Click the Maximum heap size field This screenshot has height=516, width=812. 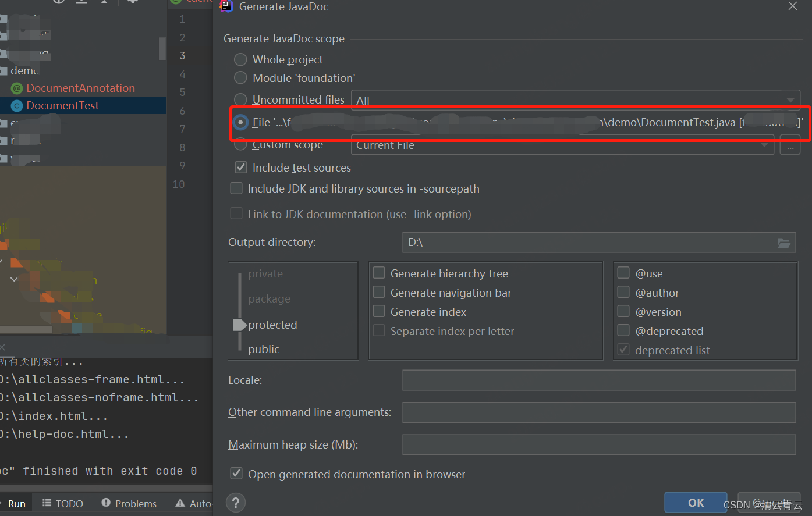(599, 444)
